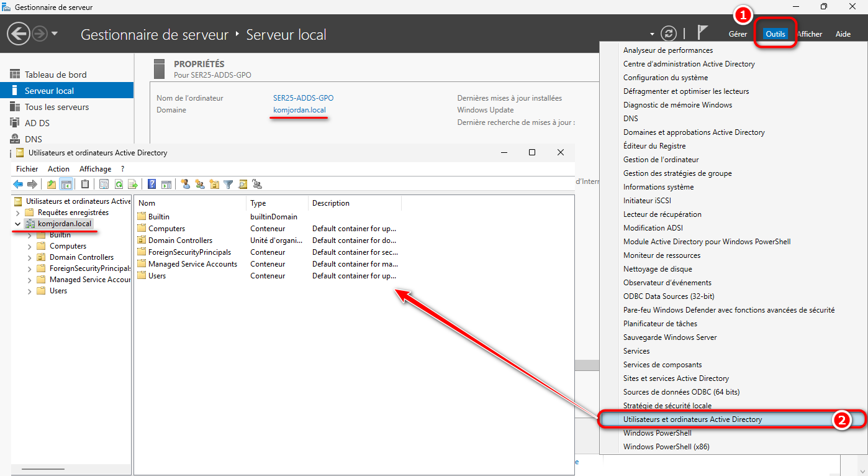The height and width of the screenshot is (476, 868).
Task: Sort list by the Description column header
Action: (355, 203)
